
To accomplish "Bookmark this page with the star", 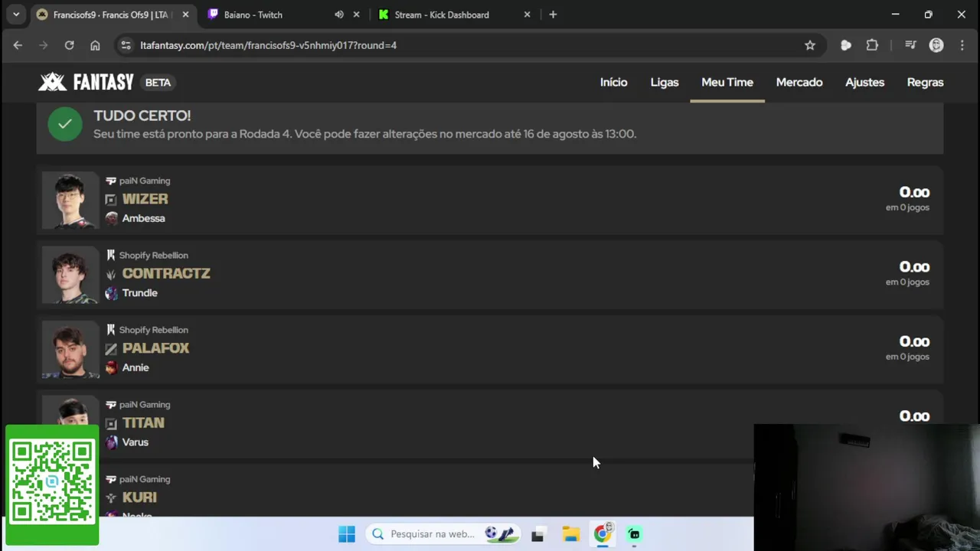I will [x=810, y=45].
